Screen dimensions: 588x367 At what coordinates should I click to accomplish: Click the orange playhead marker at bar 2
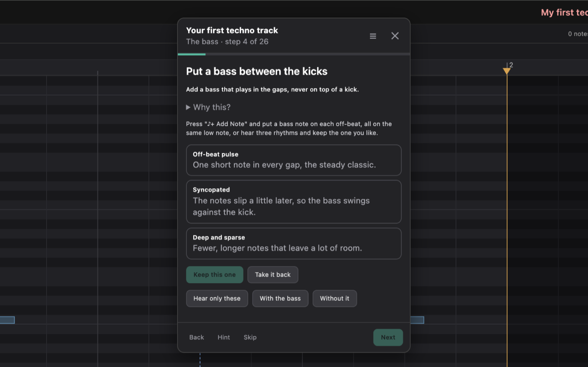[507, 71]
